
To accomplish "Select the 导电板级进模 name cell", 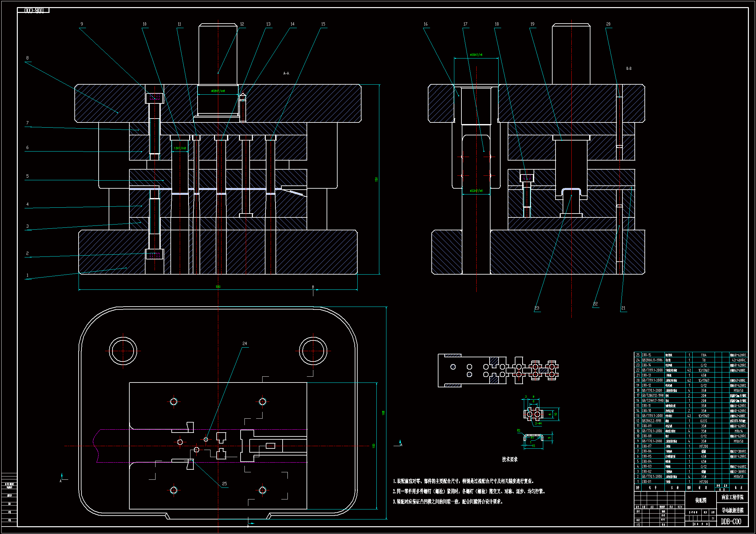I will click(x=732, y=510).
